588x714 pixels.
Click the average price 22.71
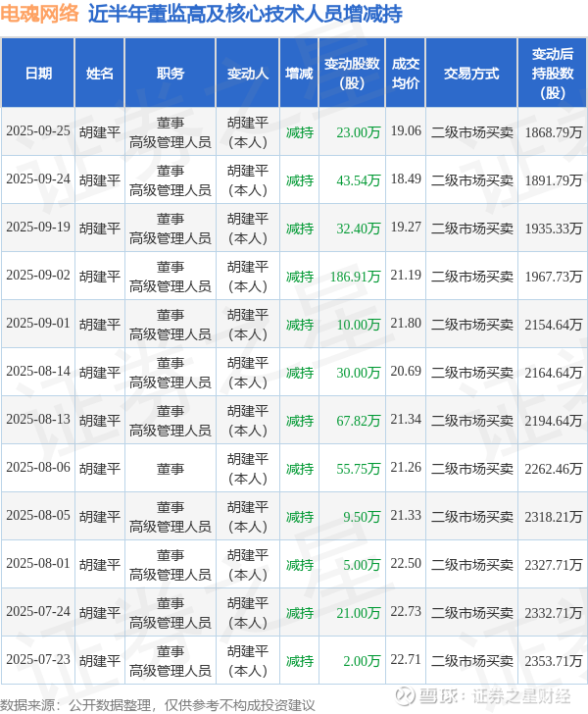coord(406,660)
